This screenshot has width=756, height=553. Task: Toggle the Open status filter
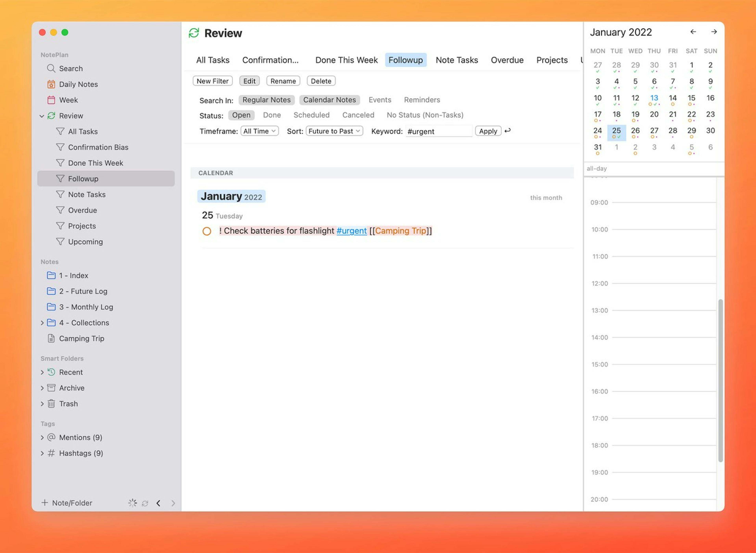click(x=241, y=115)
